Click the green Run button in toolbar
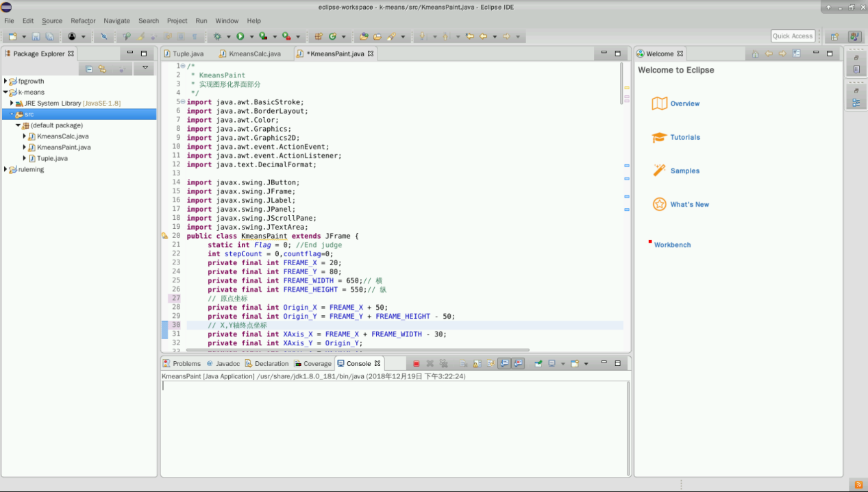Viewport: 868px width, 492px height. 240,36
